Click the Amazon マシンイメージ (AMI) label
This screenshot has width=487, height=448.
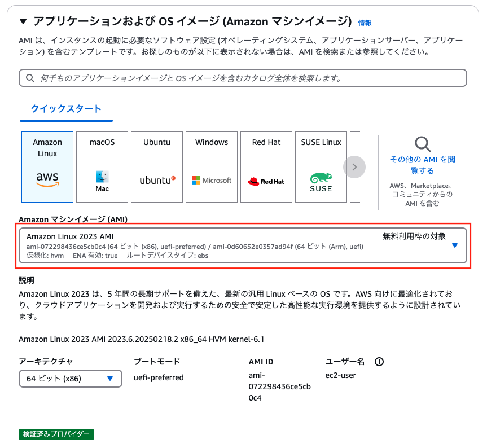tap(73, 219)
